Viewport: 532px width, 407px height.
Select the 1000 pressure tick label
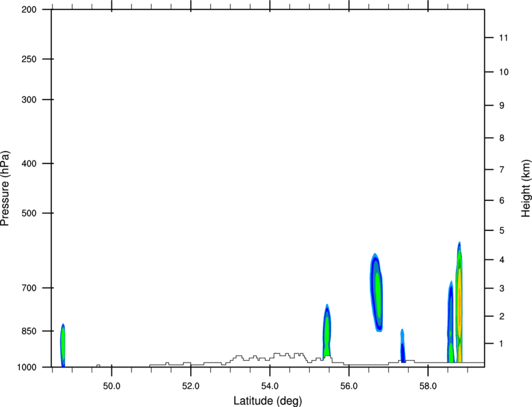[27, 368]
